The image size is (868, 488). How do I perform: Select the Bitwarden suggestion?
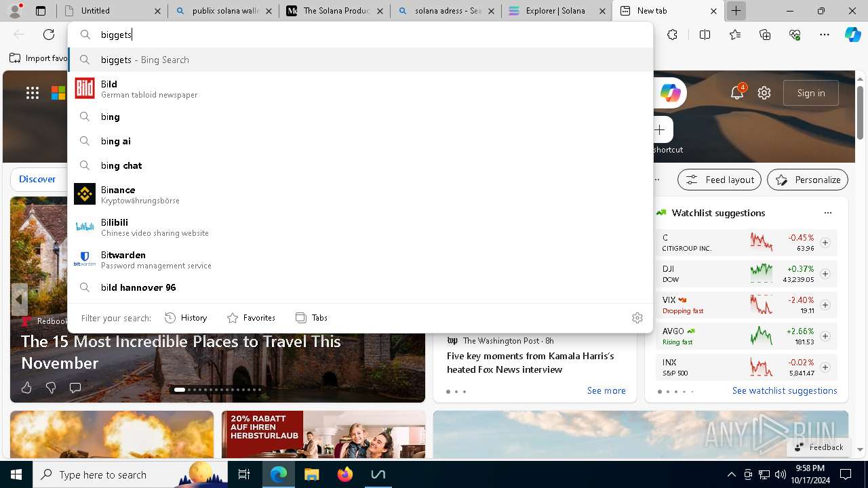click(360, 260)
